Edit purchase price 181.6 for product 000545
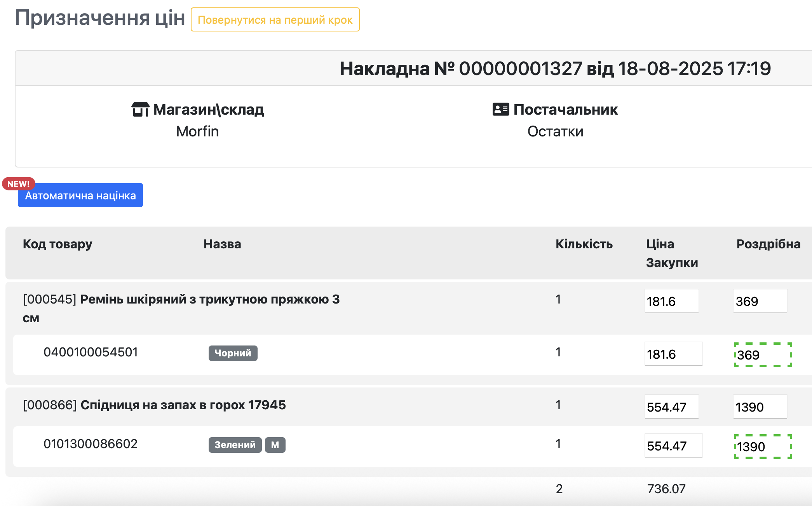812x506 pixels. pos(671,301)
